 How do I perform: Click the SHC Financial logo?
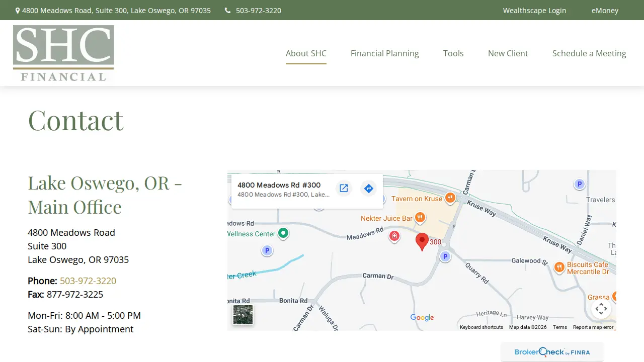(x=63, y=53)
